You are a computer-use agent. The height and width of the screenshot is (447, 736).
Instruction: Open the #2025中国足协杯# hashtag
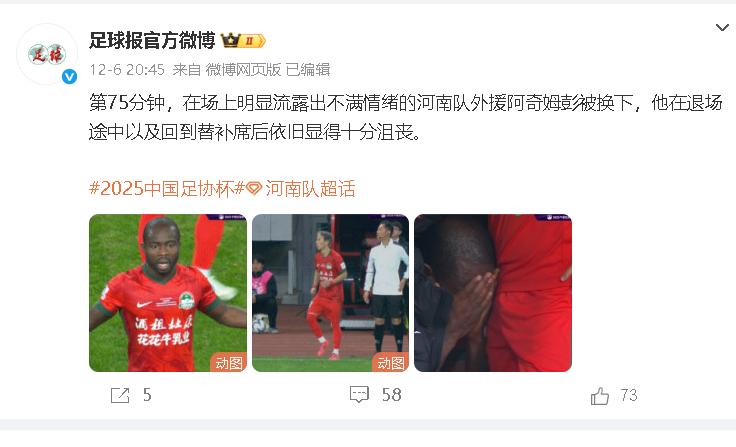tap(167, 189)
